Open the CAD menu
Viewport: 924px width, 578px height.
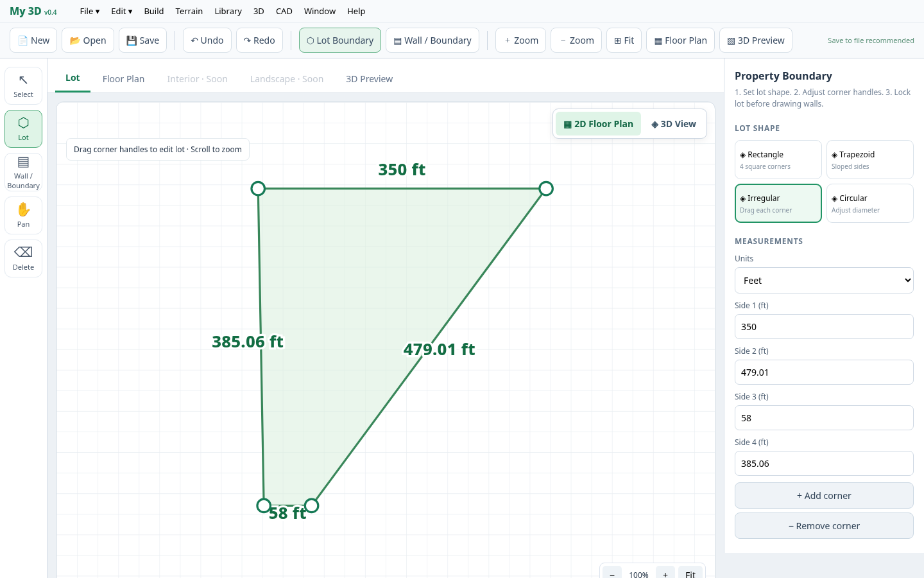click(284, 11)
